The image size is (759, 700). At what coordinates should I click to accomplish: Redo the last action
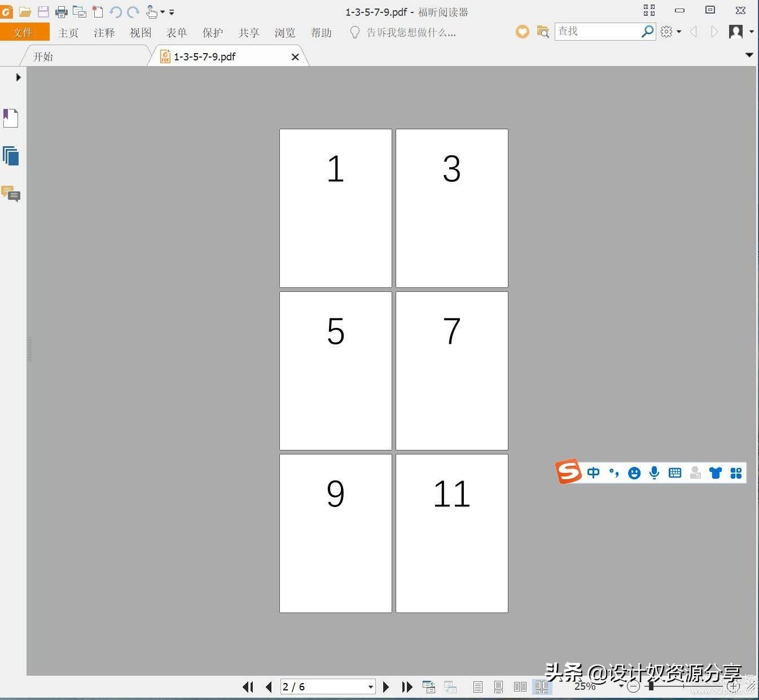133,11
